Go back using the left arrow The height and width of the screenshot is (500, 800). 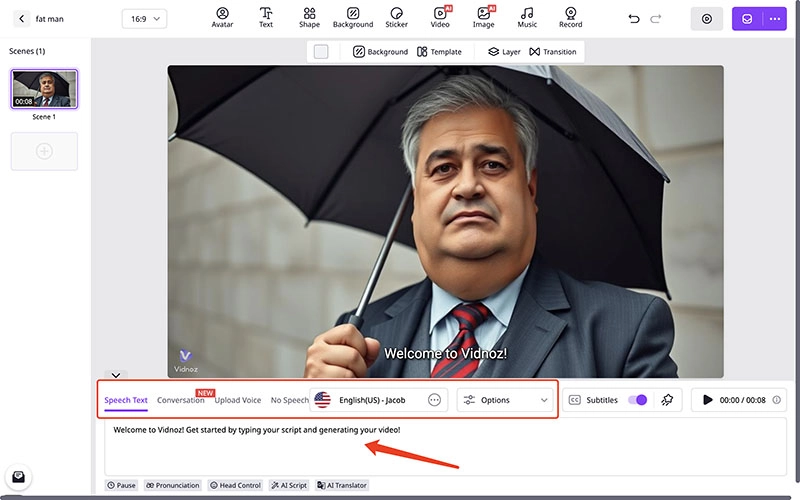tap(22, 19)
